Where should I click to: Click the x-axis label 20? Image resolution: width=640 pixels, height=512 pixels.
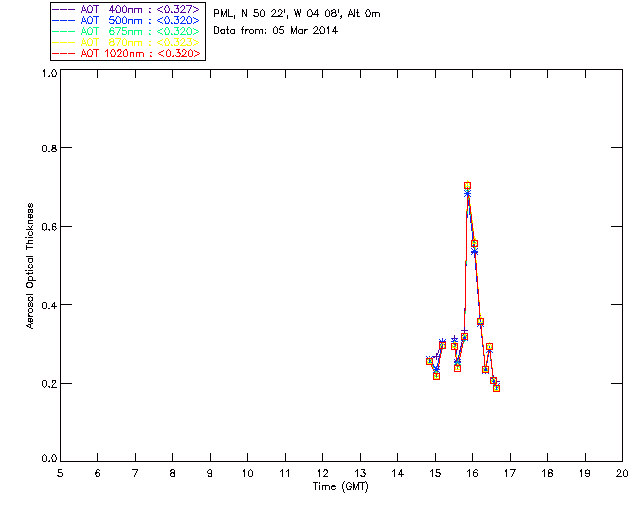622,473
